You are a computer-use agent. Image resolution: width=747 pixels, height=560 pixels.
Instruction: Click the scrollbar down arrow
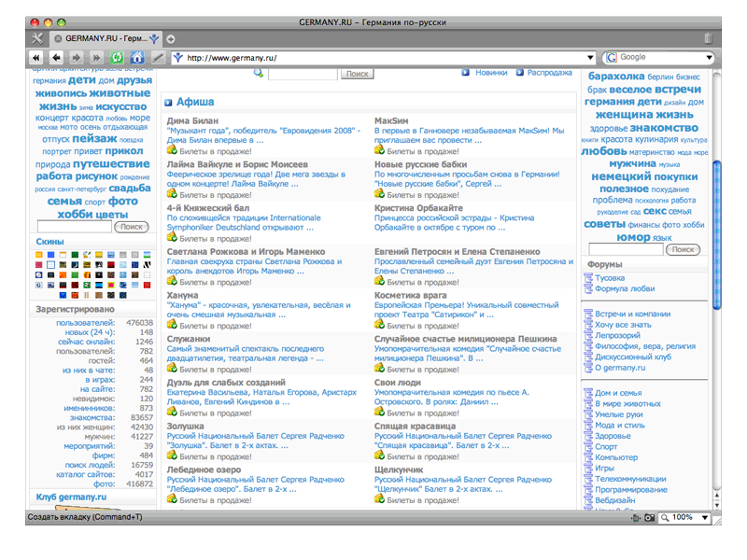click(716, 506)
